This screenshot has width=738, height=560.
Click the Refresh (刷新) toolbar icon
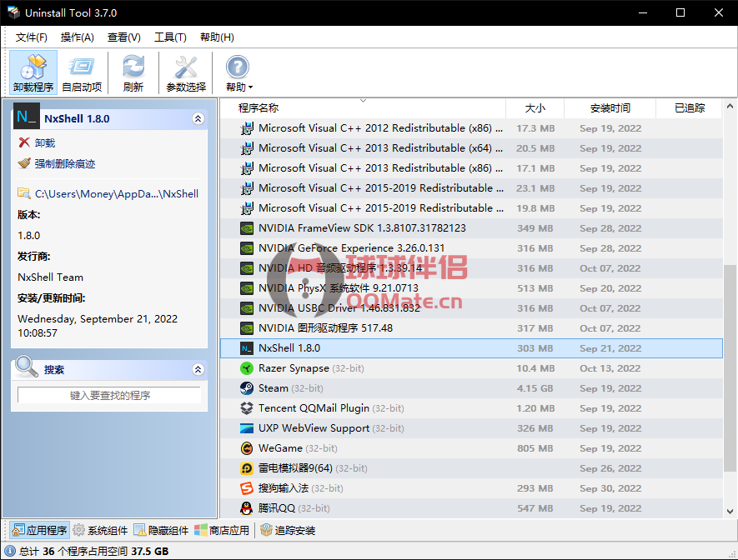tap(133, 72)
